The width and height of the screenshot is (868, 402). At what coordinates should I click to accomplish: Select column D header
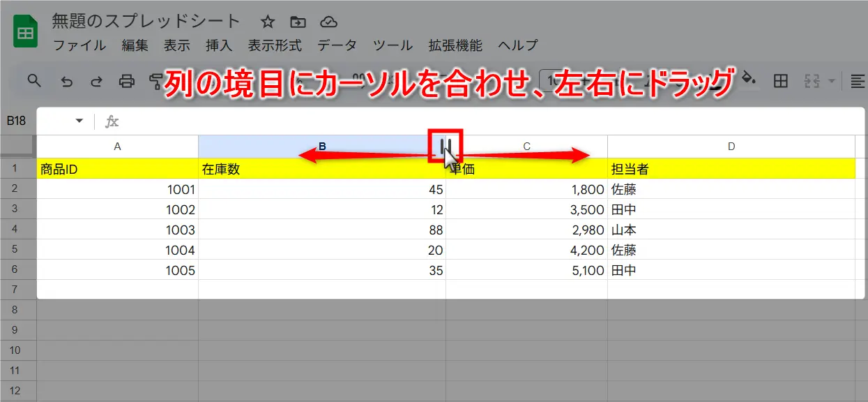click(x=731, y=146)
